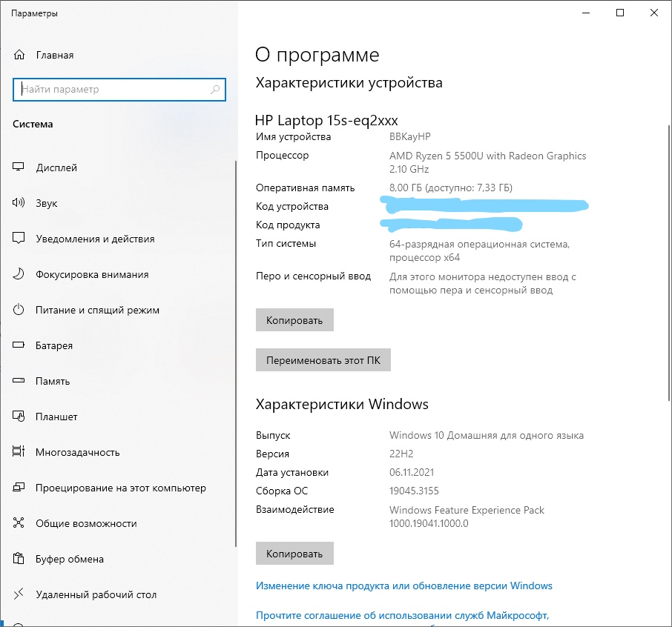Click the main content vertical scrollbar
672x627 pixels.
coord(669,263)
